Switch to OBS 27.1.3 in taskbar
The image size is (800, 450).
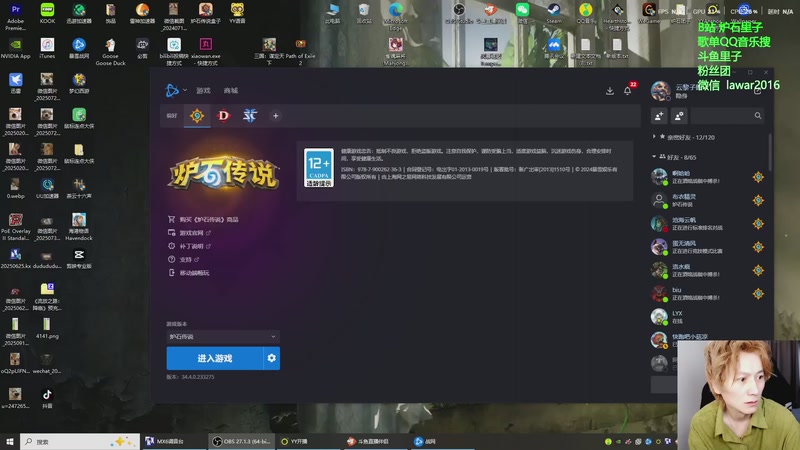pyautogui.click(x=241, y=441)
